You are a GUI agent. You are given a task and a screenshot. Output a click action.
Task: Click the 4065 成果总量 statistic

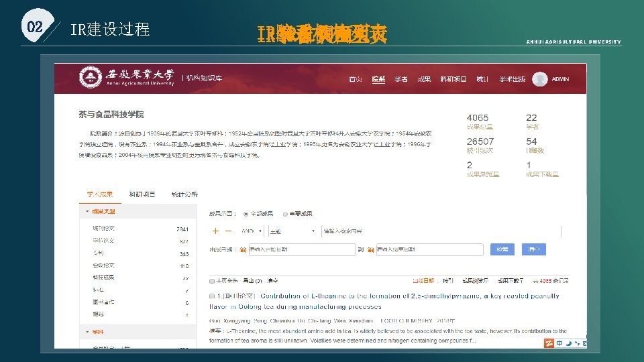click(x=479, y=122)
